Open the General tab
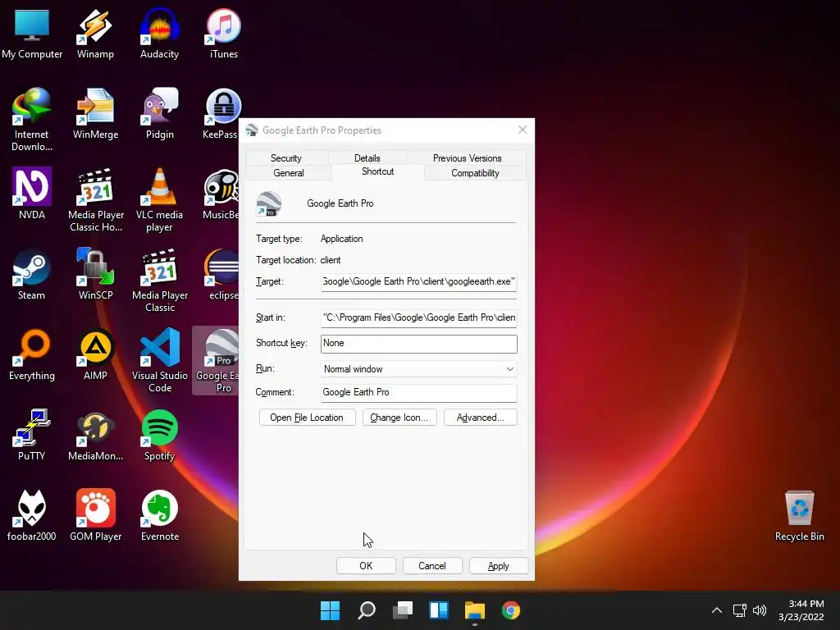 (288, 173)
